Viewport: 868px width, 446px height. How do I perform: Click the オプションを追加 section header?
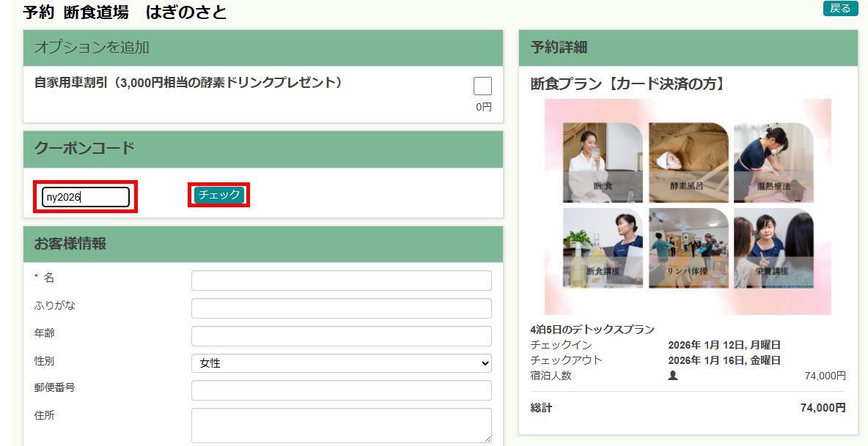[262, 48]
